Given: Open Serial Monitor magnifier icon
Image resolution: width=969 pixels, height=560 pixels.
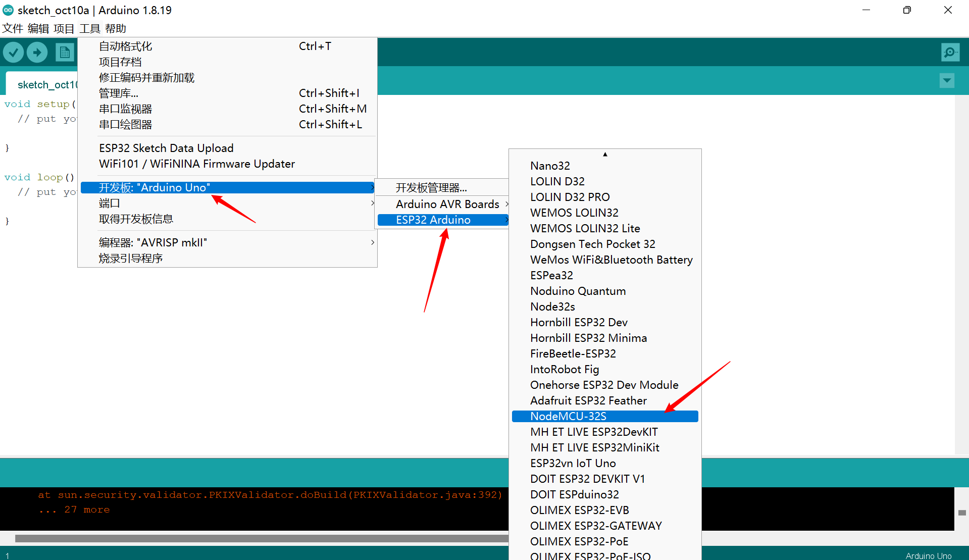Looking at the screenshot, I should [x=950, y=52].
